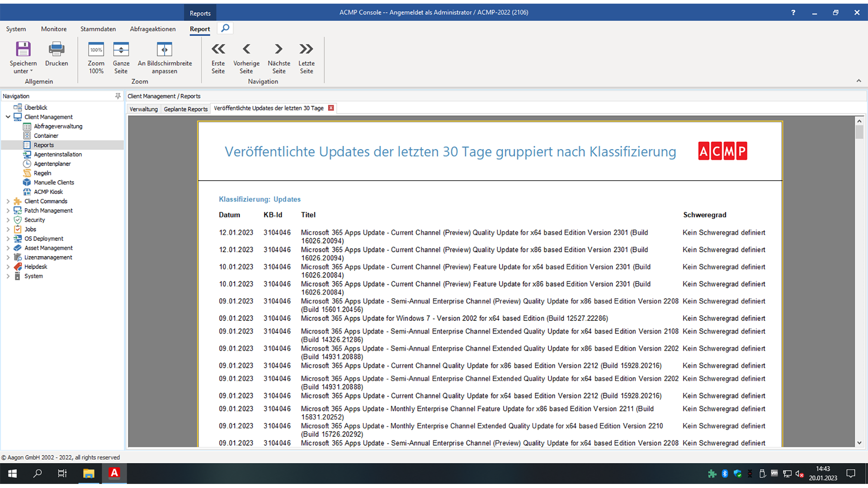Viewport: 868px width, 488px height.
Task: Go to Vorherige Seite arrow
Action: [246, 49]
